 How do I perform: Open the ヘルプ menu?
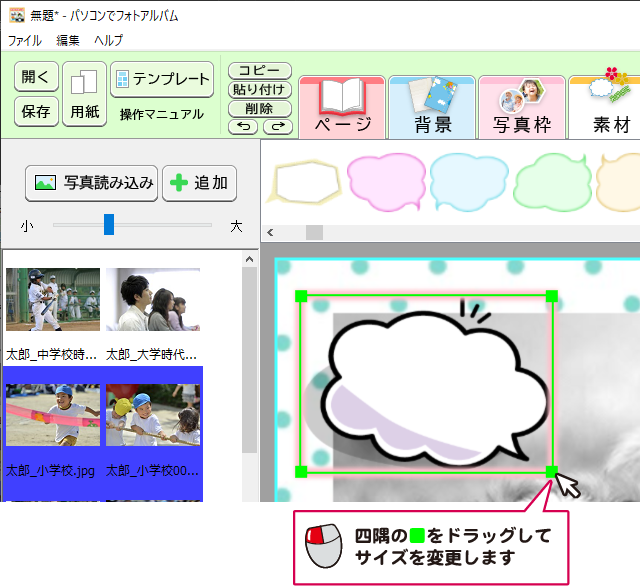(x=108, y=40)
